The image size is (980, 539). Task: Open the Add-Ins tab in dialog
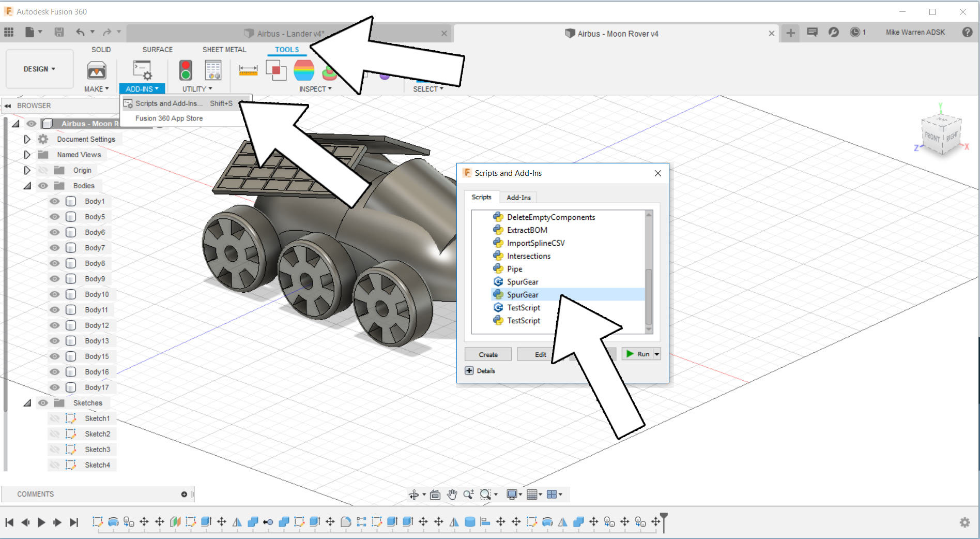(518, 198)
